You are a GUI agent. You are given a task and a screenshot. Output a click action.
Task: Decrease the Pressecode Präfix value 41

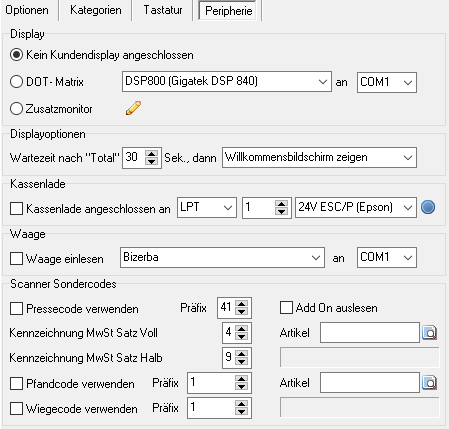(241, 311)
